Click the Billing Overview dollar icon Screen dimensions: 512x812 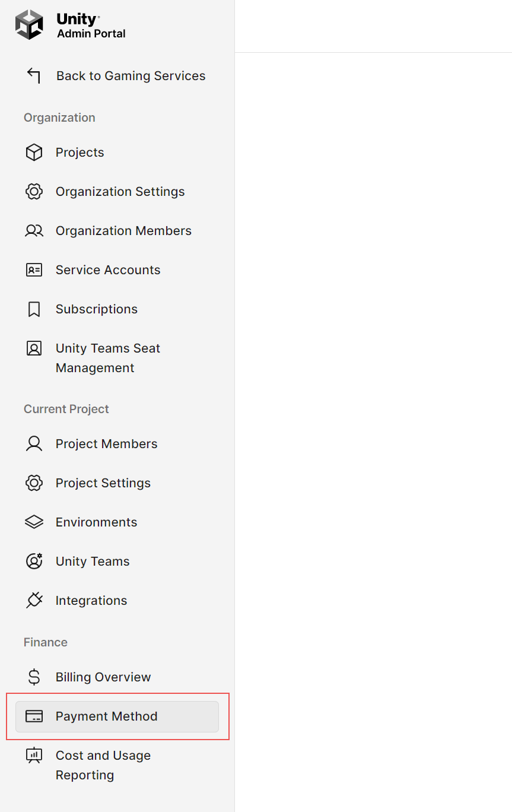pos(34,677)
